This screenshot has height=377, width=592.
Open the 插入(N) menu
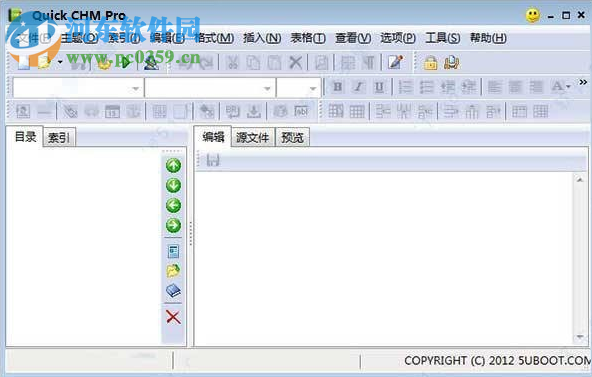(262, 38)
